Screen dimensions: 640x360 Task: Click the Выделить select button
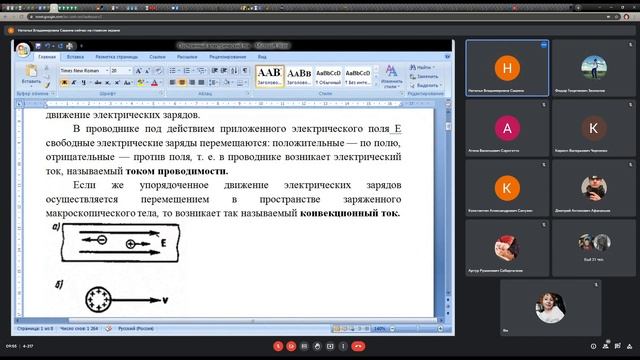[425, 85]
